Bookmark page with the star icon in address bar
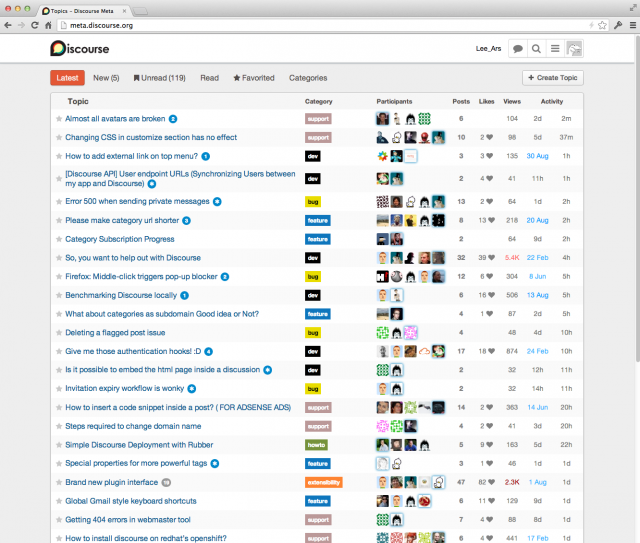640x543 pixels. pos(602,25)
